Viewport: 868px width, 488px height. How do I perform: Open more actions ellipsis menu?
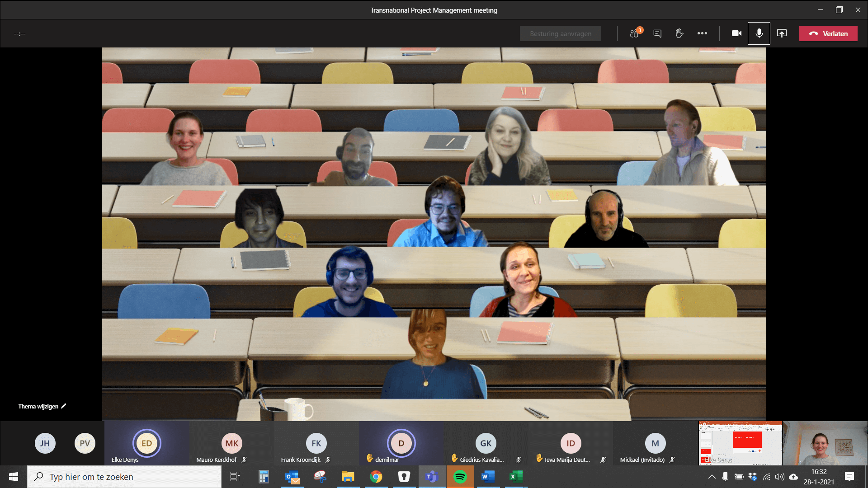pos(702,33)
